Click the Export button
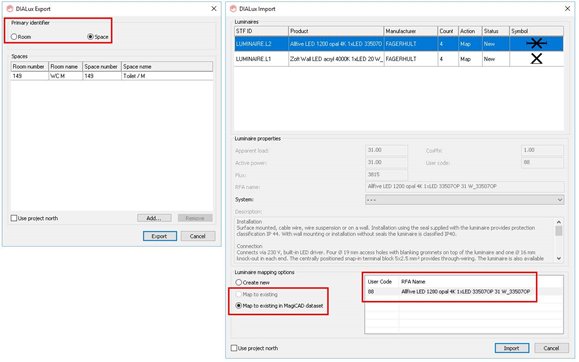Screen dimensions: 579x362 click(x=160, y=236)
